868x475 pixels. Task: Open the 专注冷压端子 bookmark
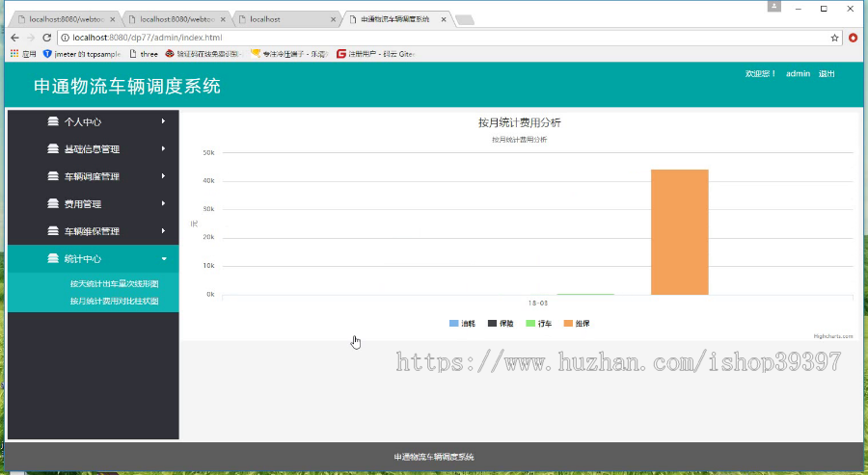click(290, 54)
